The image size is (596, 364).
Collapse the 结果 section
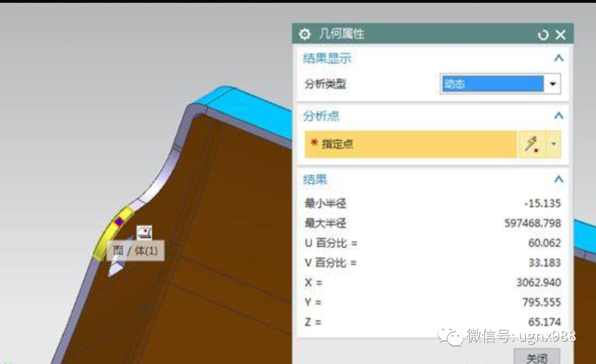pyautogui.click(x=558, y=179)
